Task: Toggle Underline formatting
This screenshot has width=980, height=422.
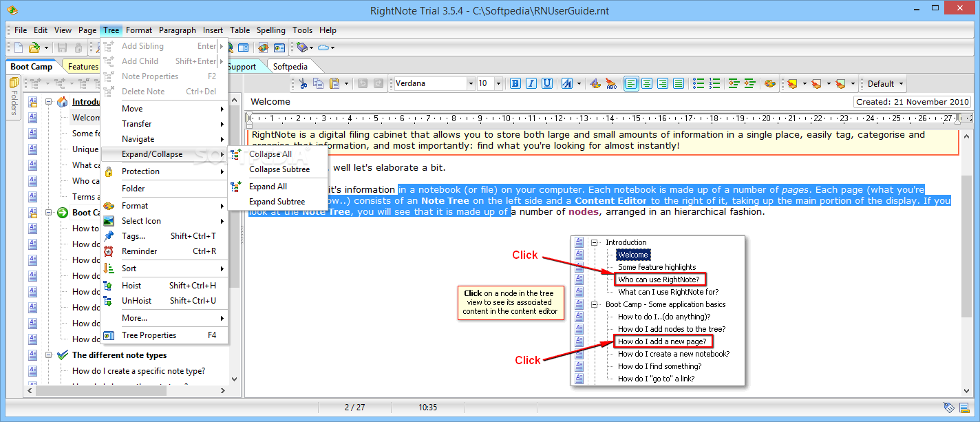Action: pyautogui.click(x=547, y=83)
